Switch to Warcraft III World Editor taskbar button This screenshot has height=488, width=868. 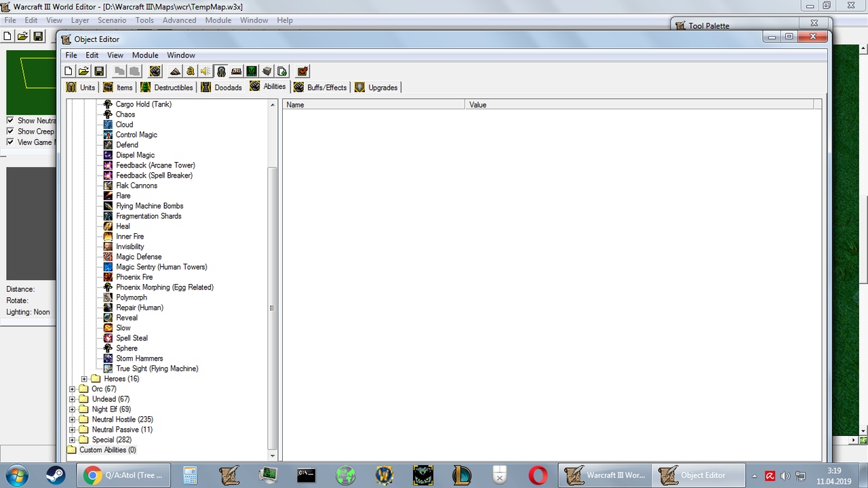coord(605,475)
